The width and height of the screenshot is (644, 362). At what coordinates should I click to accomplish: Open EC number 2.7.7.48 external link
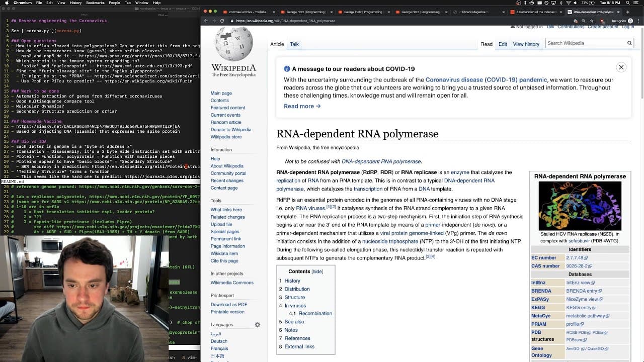point(577,258)
